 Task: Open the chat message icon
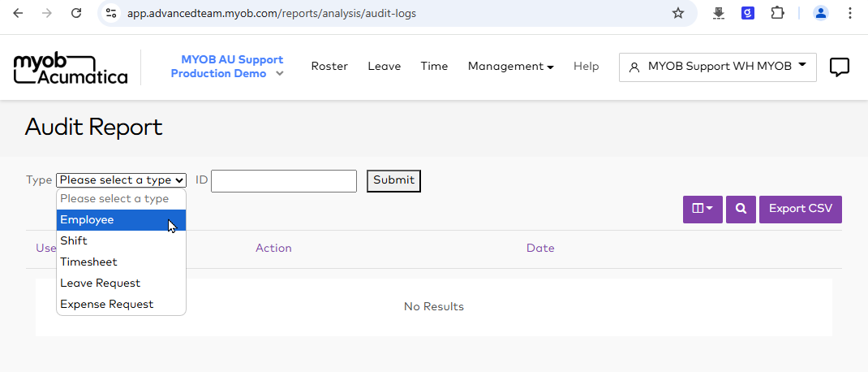pyautogui.click(x=840, y=67)
